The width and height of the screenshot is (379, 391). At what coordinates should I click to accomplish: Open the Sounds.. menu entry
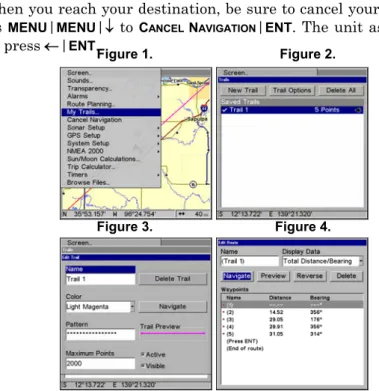pos(80,81)
